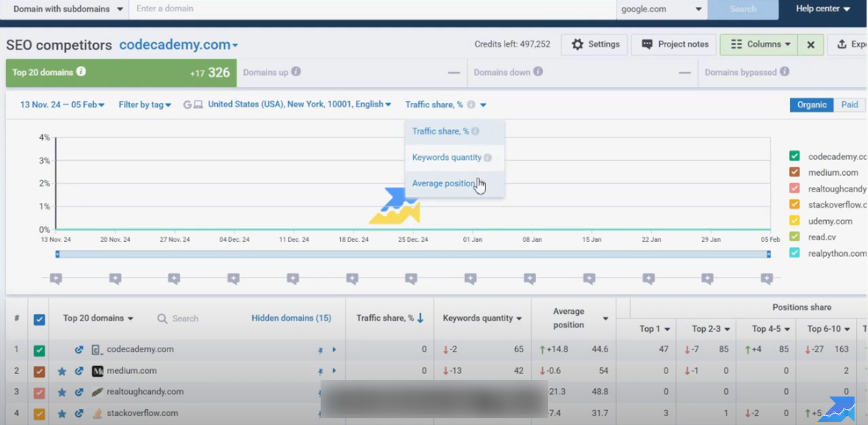868x425 pixels.
Task: Select Keywords quantity from the dropdown menu
Action: pyautogui.click(x=454, y=158)
